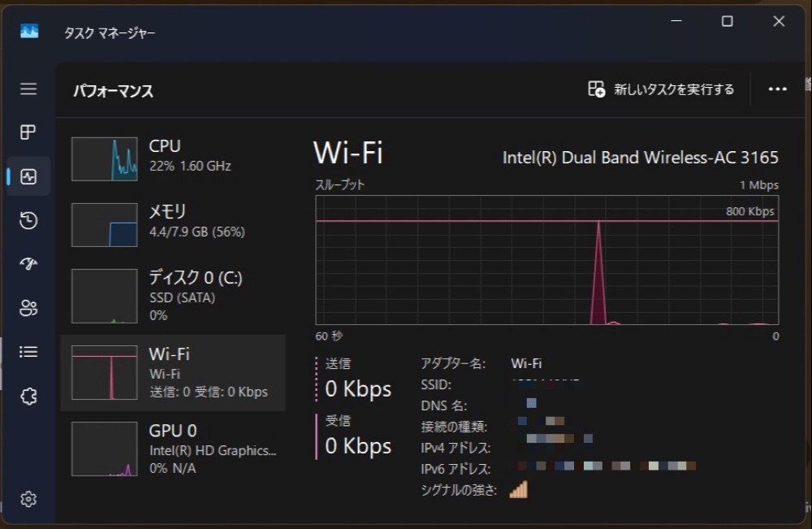Click the スループット label

[339, 185]
